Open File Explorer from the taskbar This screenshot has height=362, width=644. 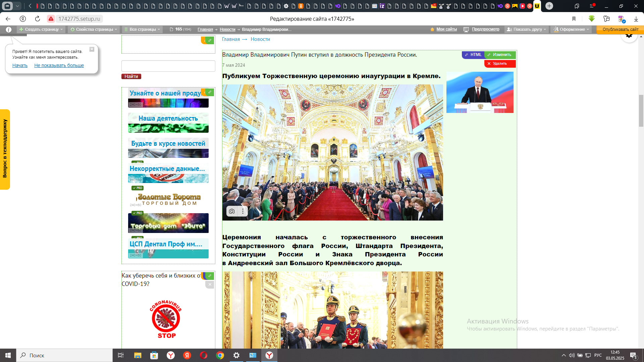[x=138, y=355]
